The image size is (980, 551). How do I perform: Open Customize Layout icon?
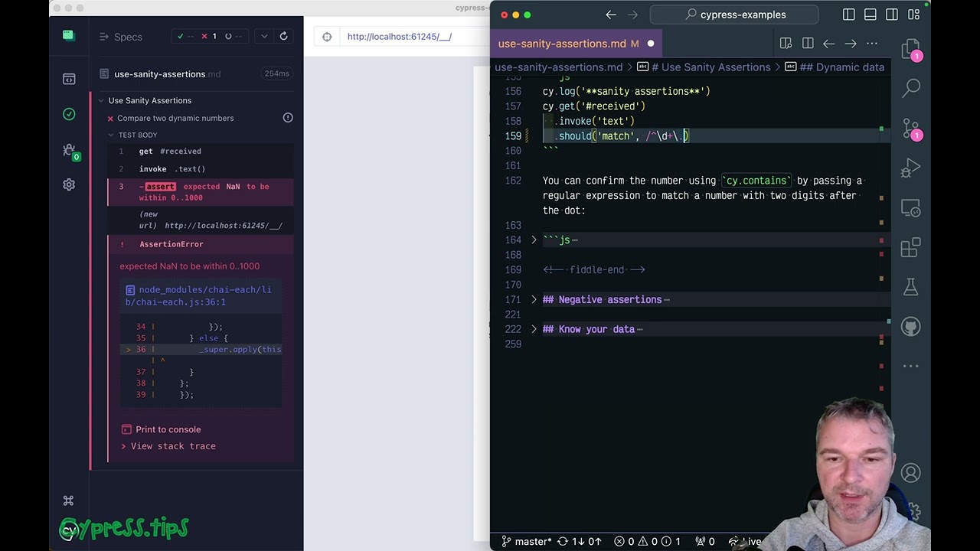(x=913, y=15)
